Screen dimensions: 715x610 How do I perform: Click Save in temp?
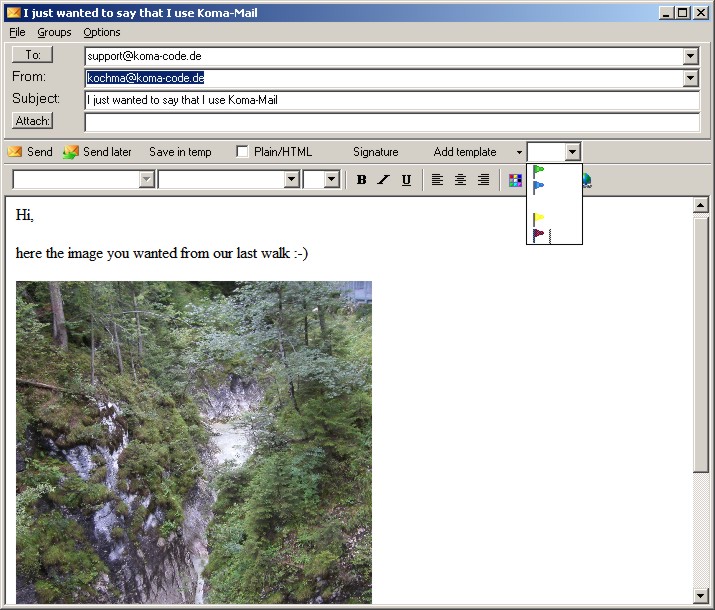tap(180, 152)
